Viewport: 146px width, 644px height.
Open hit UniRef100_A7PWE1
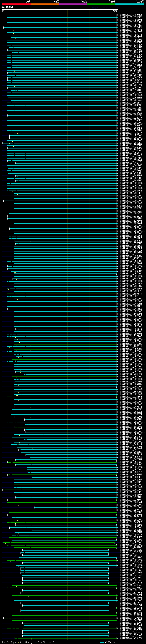tap(131, 27)
